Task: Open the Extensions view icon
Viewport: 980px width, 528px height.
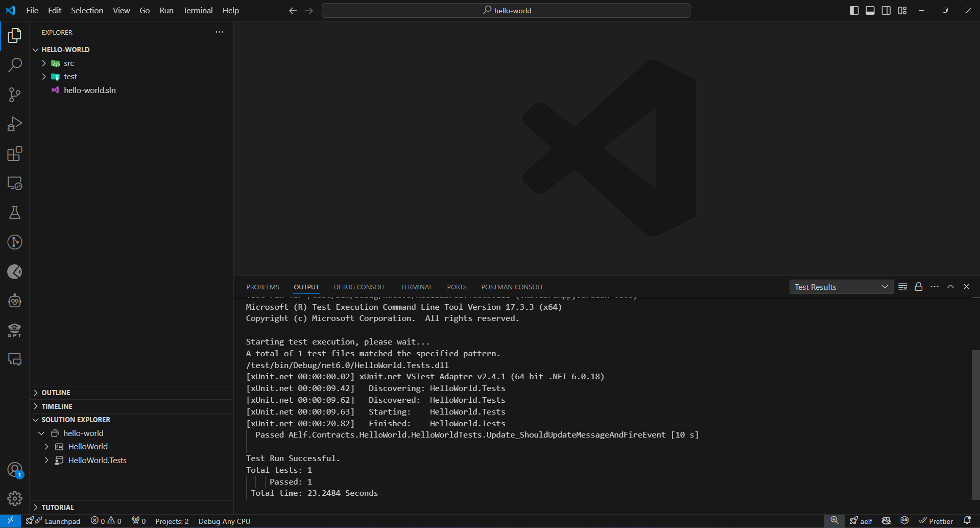Action: pyautogui.click(x=15, y=154)
